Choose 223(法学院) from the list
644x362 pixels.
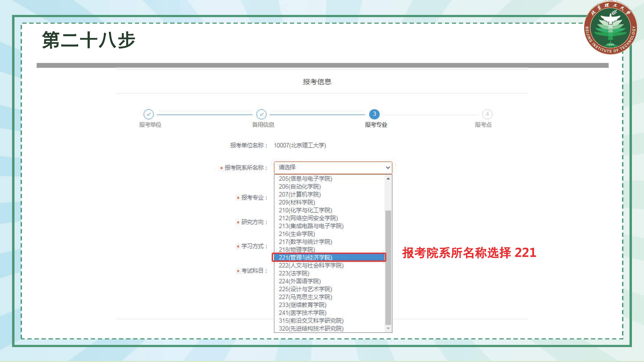coord(294,273)
